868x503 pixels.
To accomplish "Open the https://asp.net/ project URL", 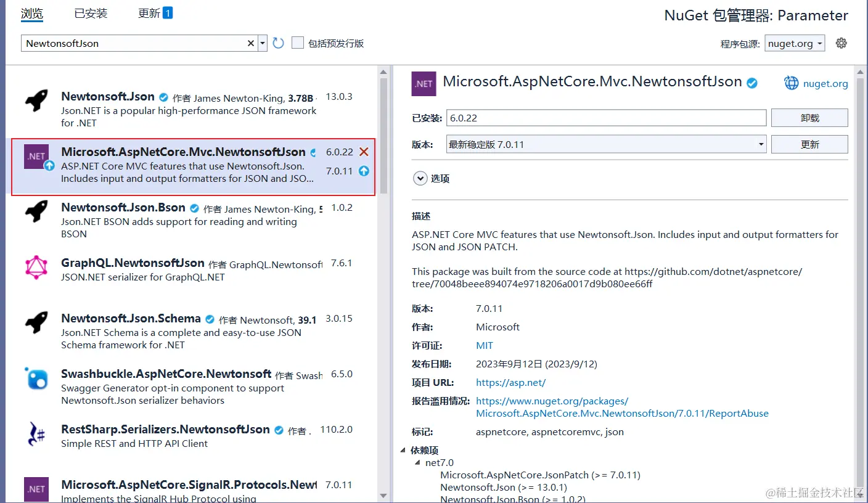I will click(510, 382).
